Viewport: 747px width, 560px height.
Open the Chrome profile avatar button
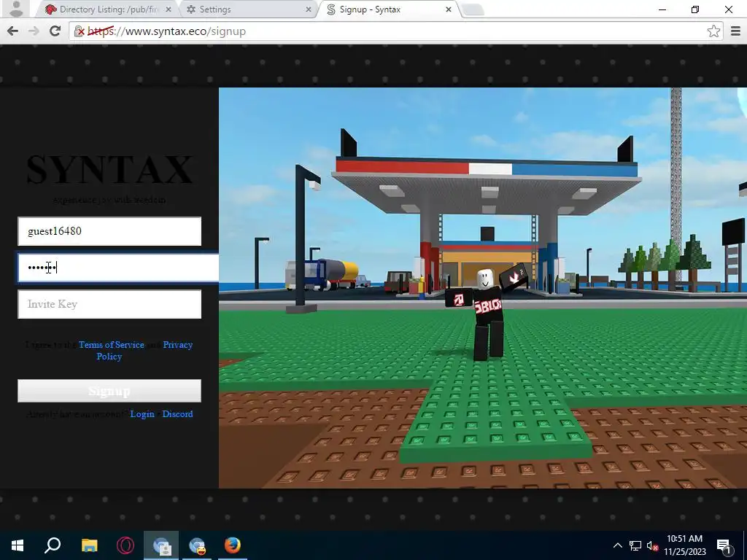[x=16, y=8]
